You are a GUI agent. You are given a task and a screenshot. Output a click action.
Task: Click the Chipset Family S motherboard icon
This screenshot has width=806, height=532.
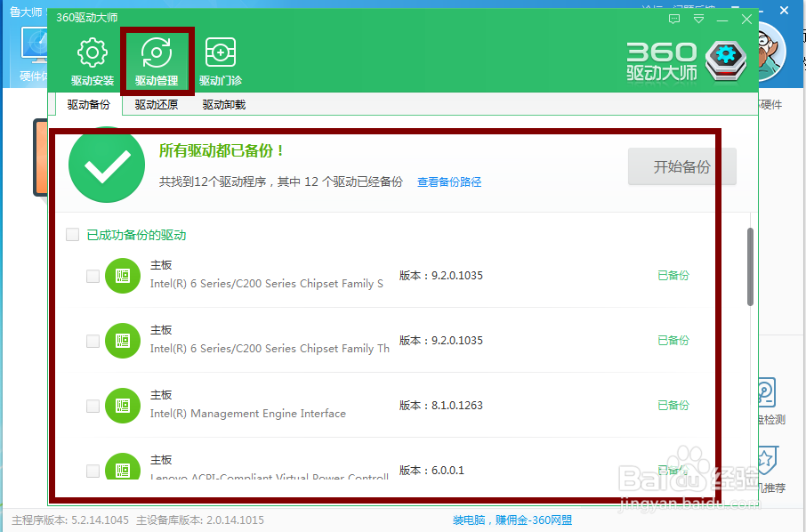[123, 276]
